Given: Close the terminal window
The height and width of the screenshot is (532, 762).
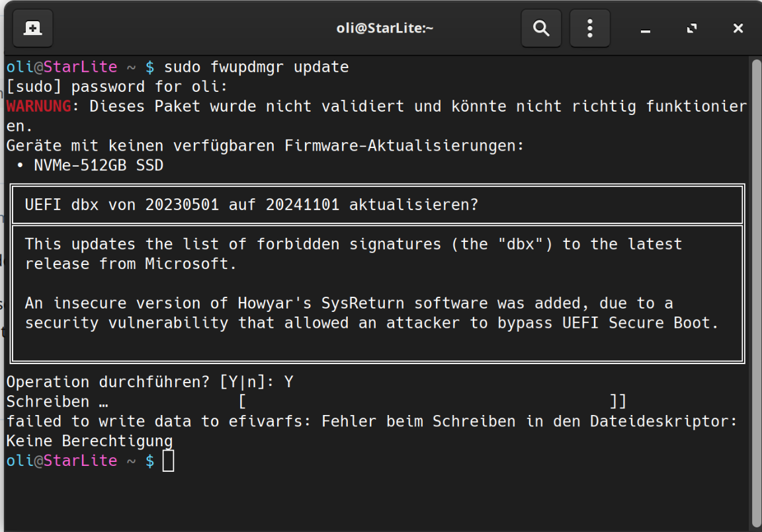Looking at the screenshot, I should [x=738, y=28].
